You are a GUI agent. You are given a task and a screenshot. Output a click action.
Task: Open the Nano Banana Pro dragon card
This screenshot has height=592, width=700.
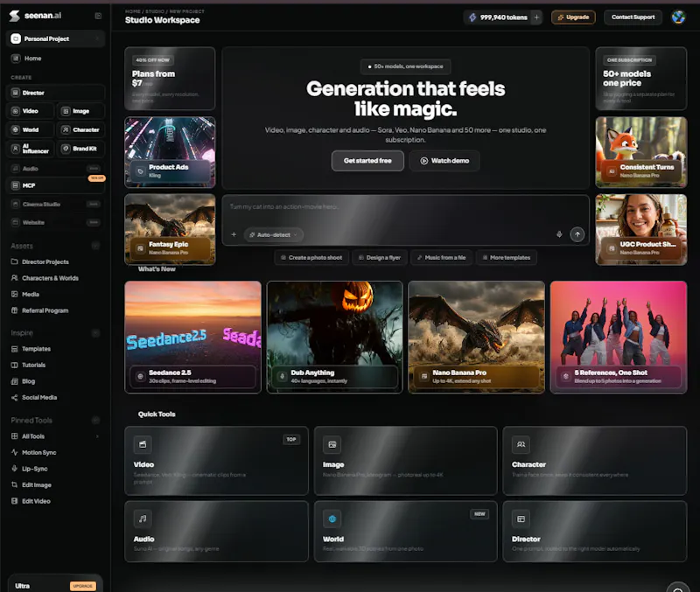click(x=476, y=338)
